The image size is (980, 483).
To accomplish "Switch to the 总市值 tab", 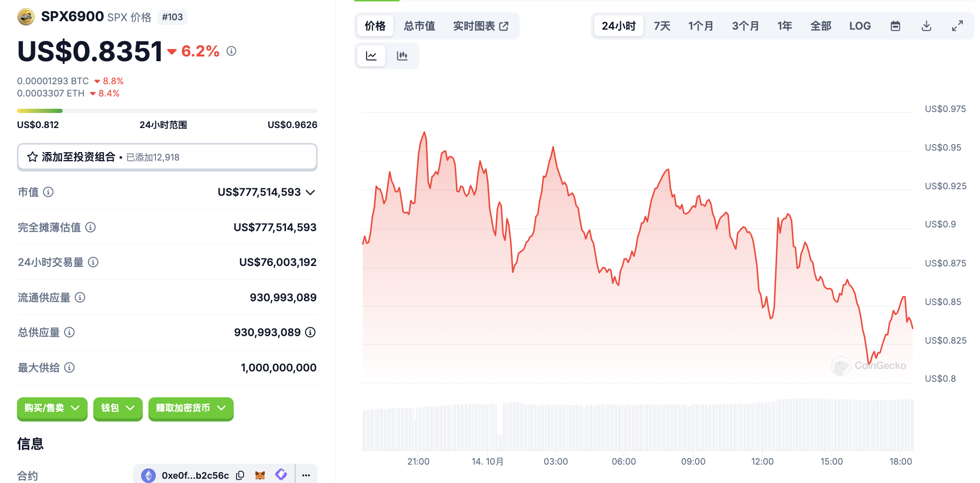I will point(419,26).
